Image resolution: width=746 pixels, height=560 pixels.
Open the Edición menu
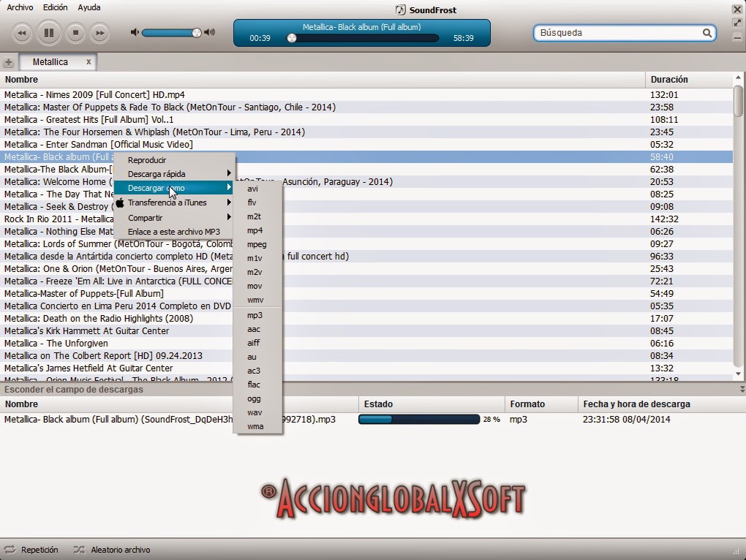coord(55,7)
